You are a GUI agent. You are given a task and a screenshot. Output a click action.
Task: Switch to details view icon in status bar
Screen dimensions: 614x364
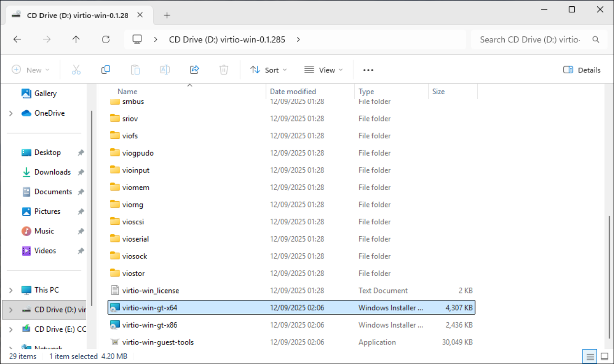click(590, 356)
